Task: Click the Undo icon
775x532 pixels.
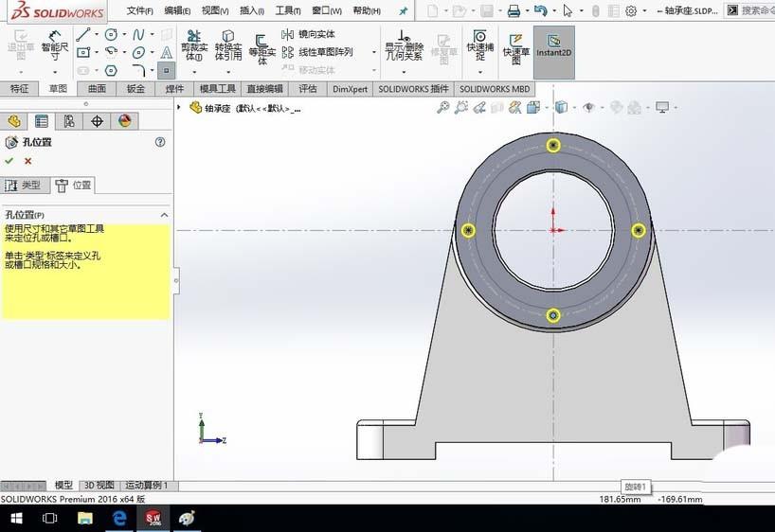Action: (540, 10)
